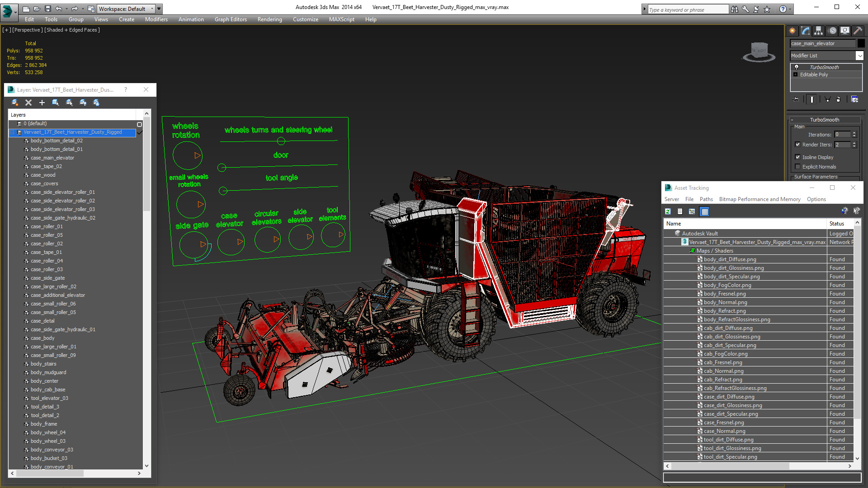The width and height of the screenshot is (868, 488).
Task: Open a file with the folder icon
Action: tap(37, 9)
